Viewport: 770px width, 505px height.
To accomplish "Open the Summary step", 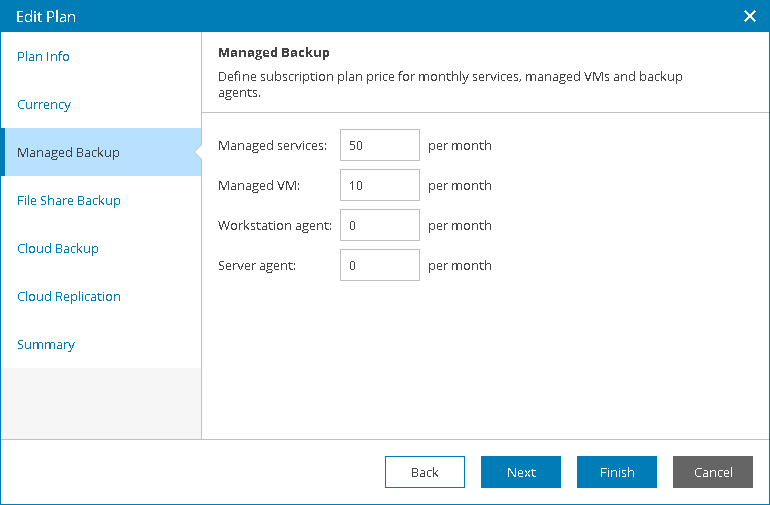I will [x=46, y=344].
